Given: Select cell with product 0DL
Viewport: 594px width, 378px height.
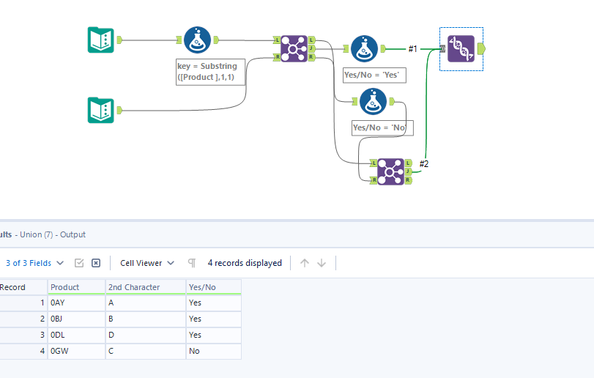Looking at the screenshot, I should click(76, 335).
